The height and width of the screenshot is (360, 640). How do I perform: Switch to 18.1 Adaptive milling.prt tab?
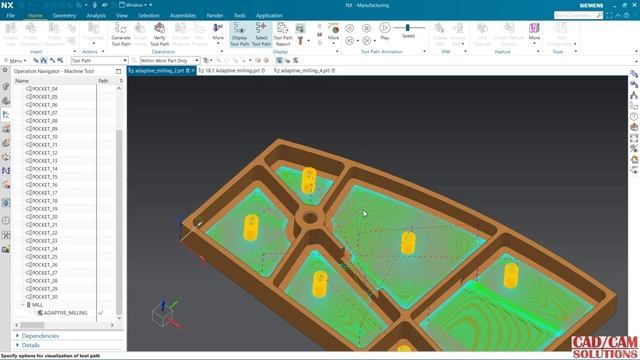pyautogui.click(x=232, y=71)
